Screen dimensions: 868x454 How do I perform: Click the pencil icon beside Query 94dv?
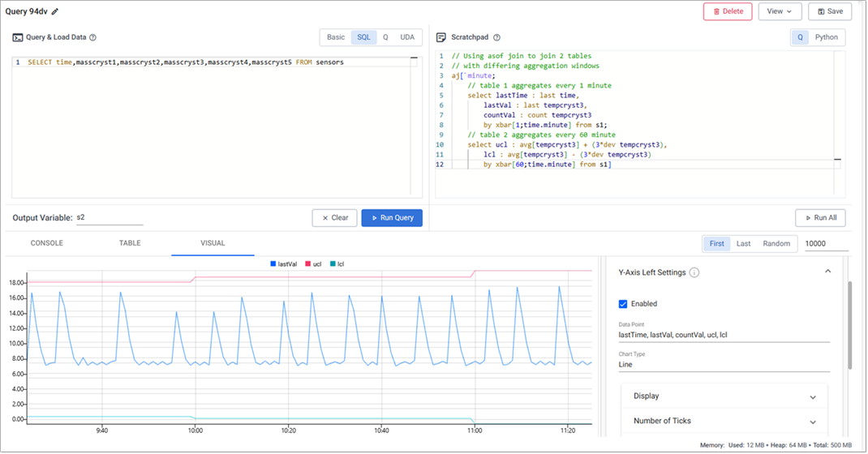(x=55, y=11)
